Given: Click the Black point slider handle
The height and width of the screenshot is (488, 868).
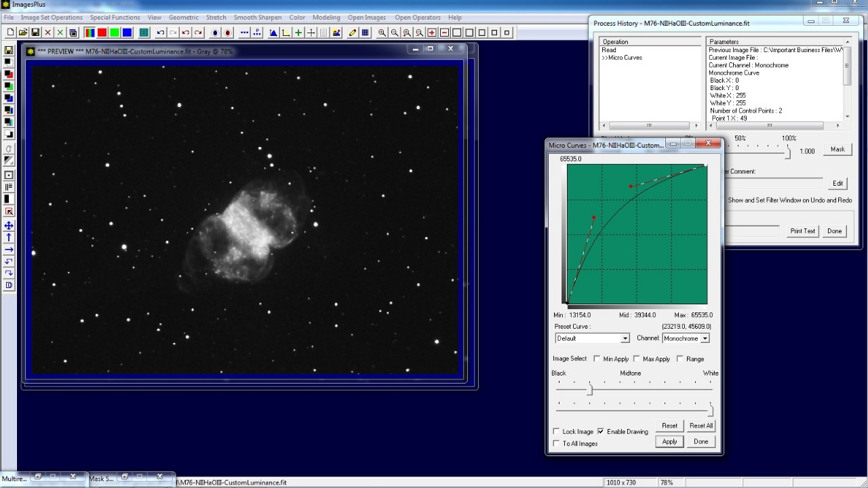Looking at the screenshot, I should pos(589,390).
